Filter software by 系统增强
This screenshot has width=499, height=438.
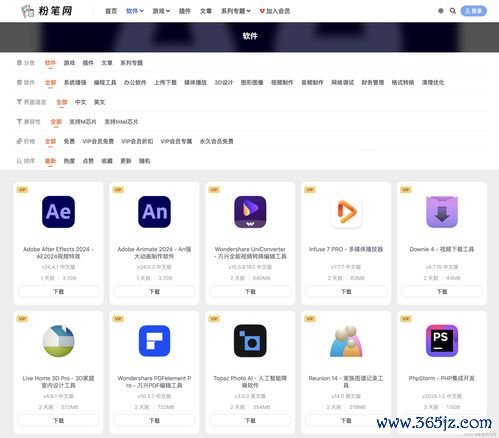coord(75,82)
